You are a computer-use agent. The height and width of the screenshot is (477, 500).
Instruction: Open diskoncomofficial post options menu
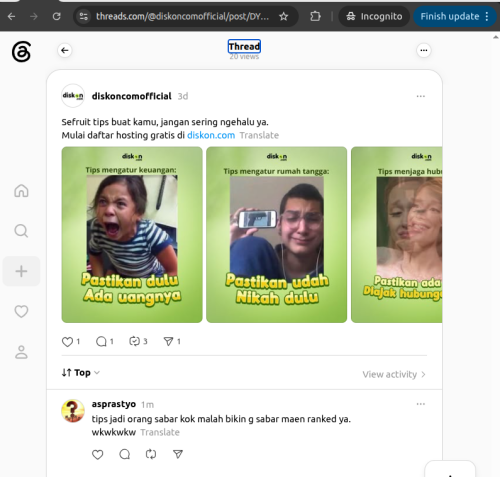point(421,96)
